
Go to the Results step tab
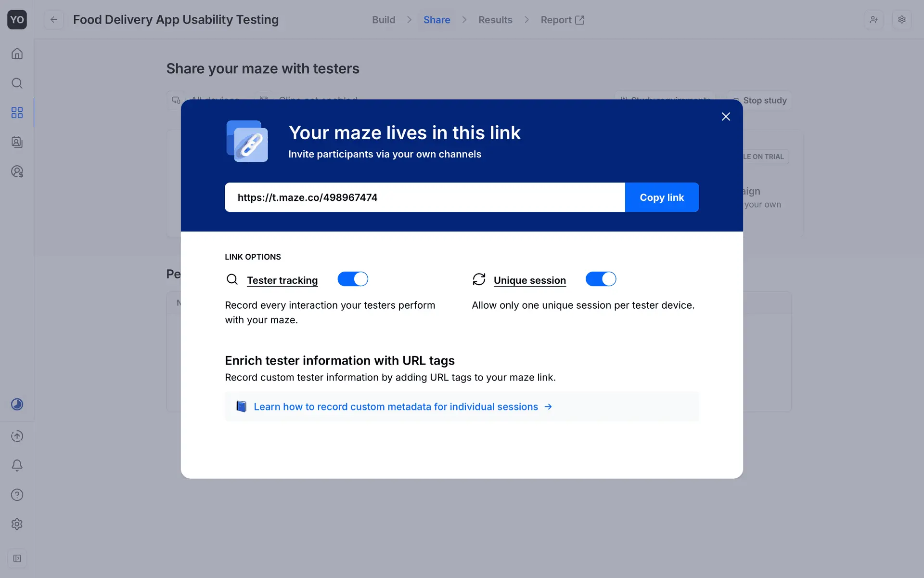pos(495,20)
